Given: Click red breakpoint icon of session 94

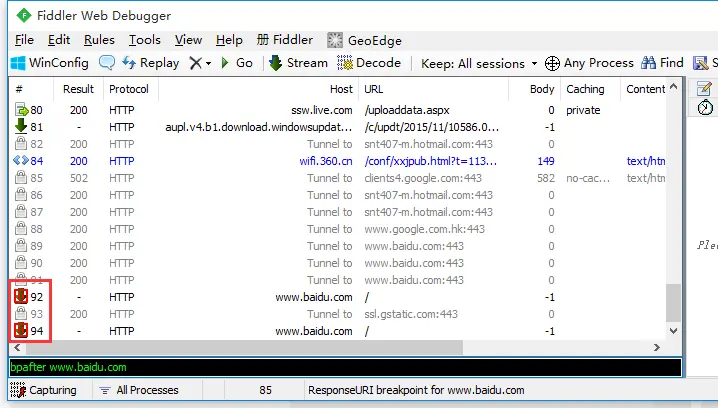Looking at the screenshot, I should tap(21, 330).
